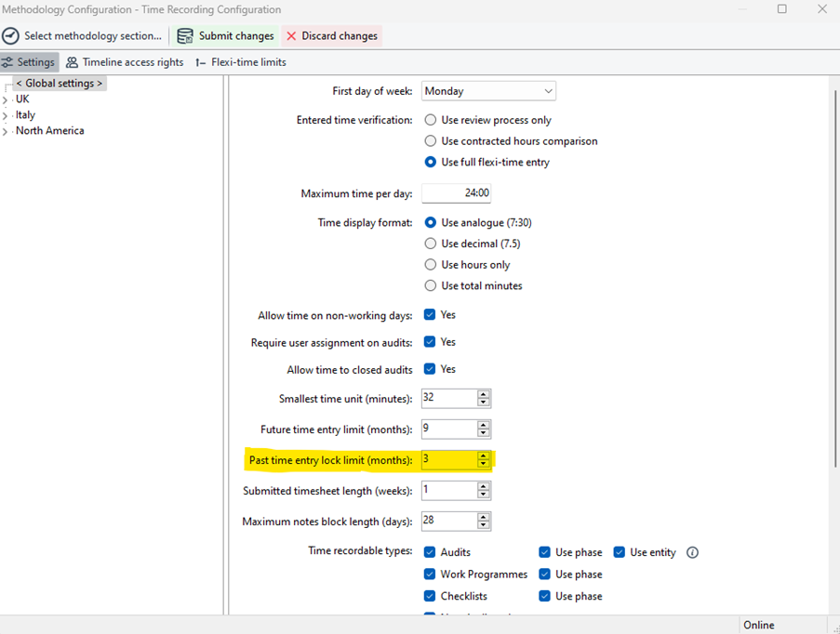Select the Italy tree node
840x634 pixels.
(x=25, y=114)
